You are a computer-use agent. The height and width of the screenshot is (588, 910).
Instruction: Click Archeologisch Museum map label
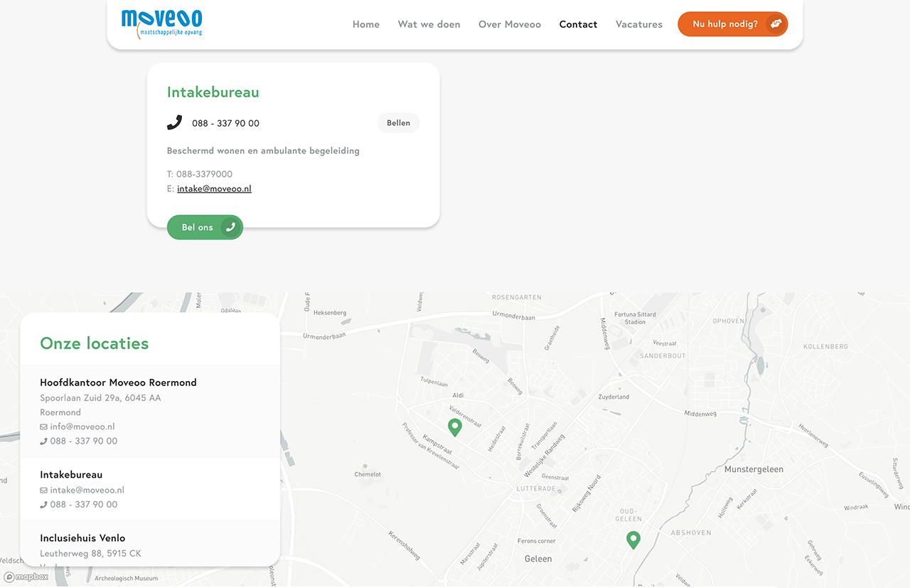pos(127,579)
